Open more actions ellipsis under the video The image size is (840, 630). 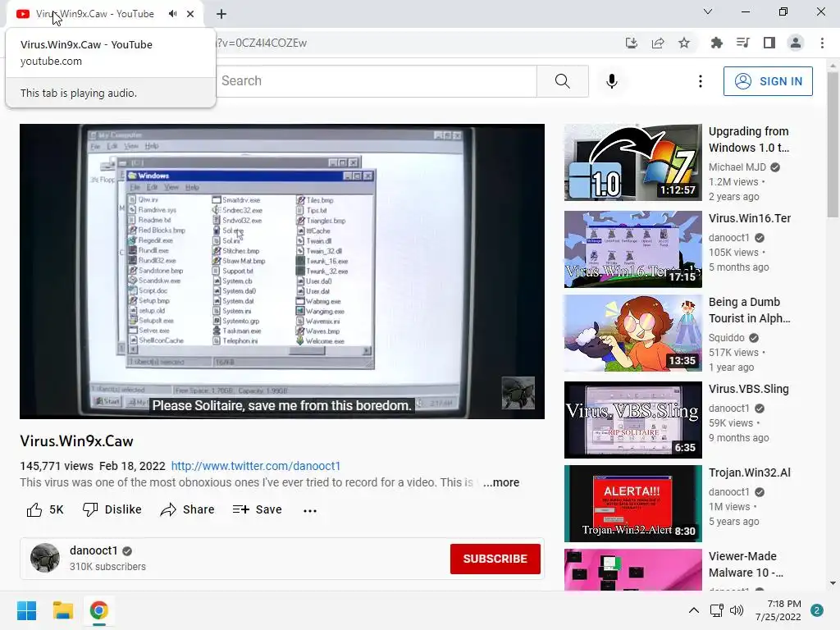309,510
